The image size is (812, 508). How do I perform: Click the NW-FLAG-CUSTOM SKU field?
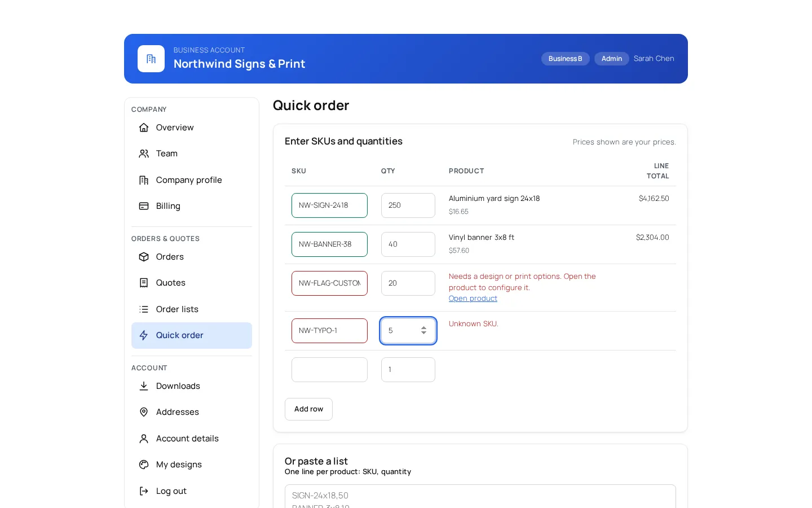point(329,283)
